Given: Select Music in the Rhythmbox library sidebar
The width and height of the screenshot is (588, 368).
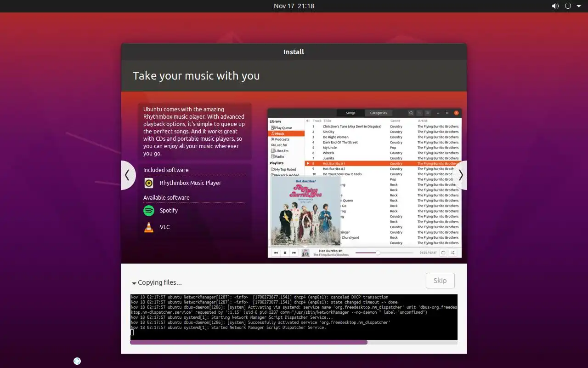Looking at the screenshot, I should 287,133.
